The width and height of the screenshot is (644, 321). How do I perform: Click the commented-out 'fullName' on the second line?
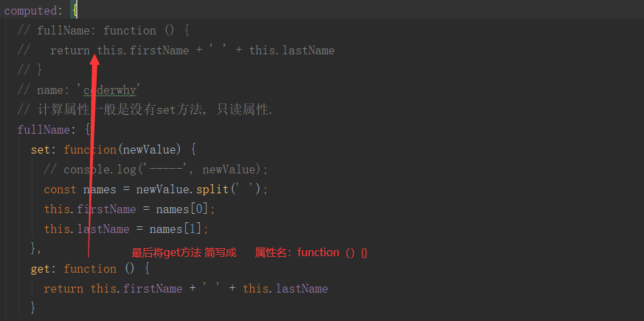pos(64,30)
